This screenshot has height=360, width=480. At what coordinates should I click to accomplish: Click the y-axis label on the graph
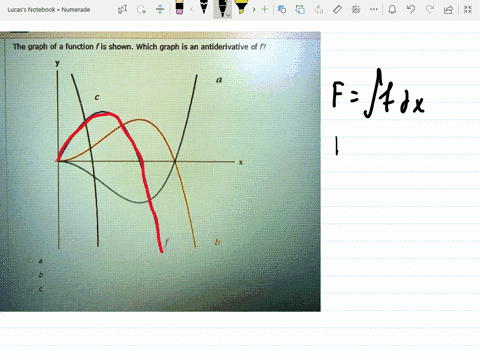click(x=57, y=63)
